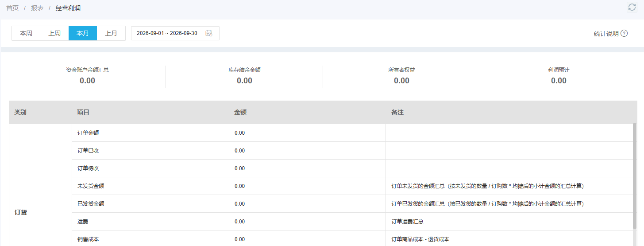
Task: Click the 所有者权益 summary label
Action: click(x=401, y=70)
